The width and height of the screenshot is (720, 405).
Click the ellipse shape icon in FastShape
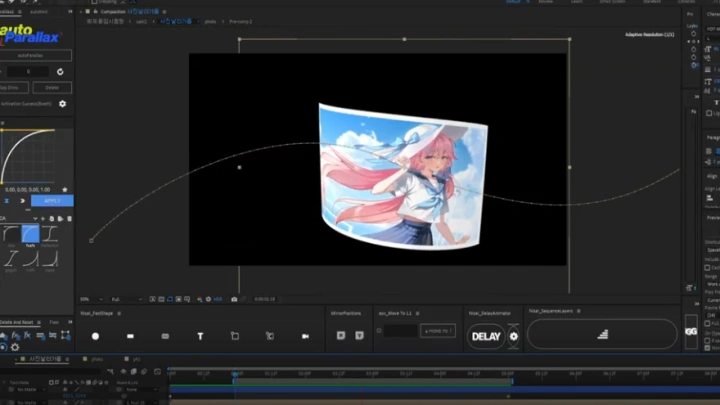coord(96,336)
